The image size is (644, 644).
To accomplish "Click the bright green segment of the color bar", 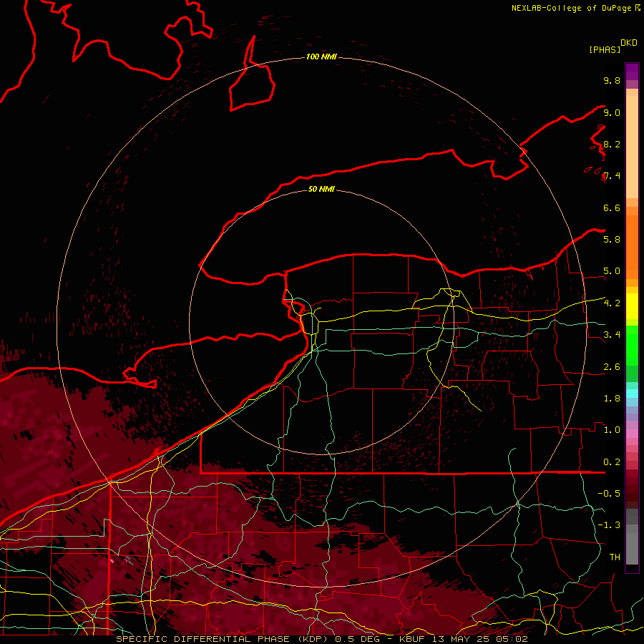I will [632, 345].
